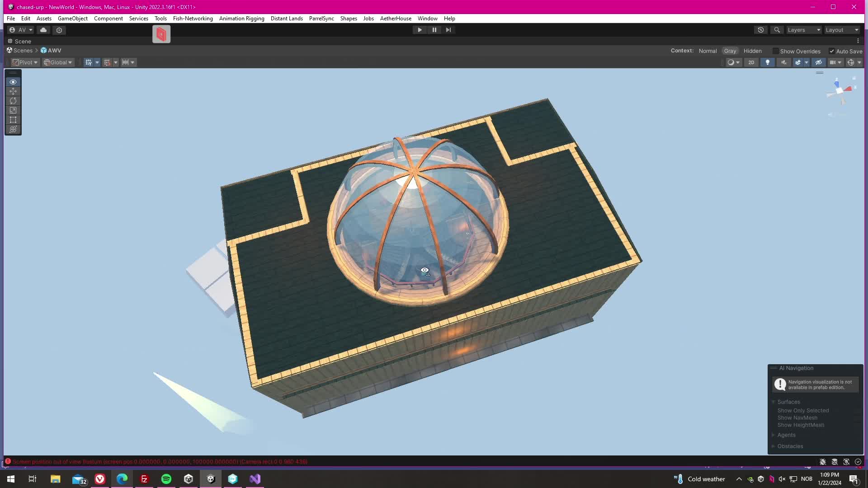Uncheck the Auto Save checkbox

point(831,51)
